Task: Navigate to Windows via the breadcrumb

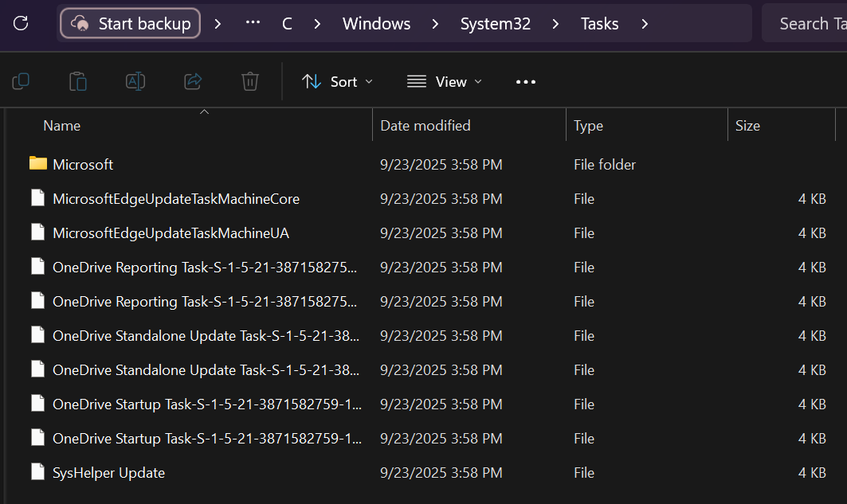Action: point(376,23)
